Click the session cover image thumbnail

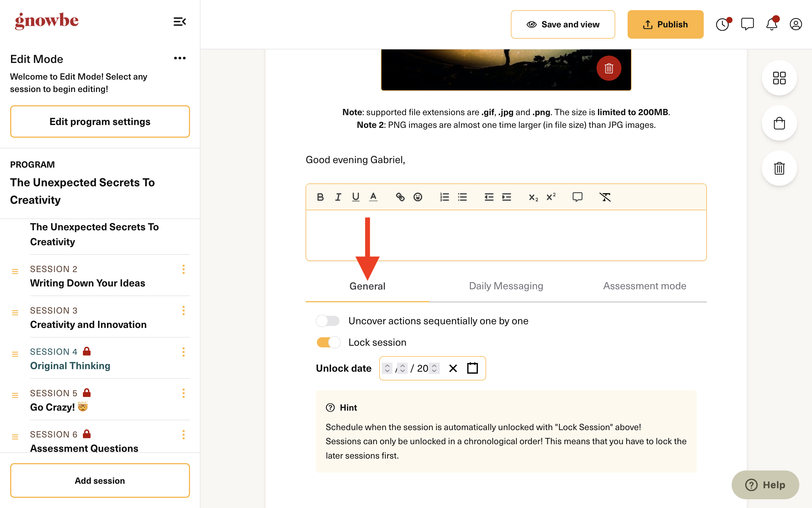[506, 69]
